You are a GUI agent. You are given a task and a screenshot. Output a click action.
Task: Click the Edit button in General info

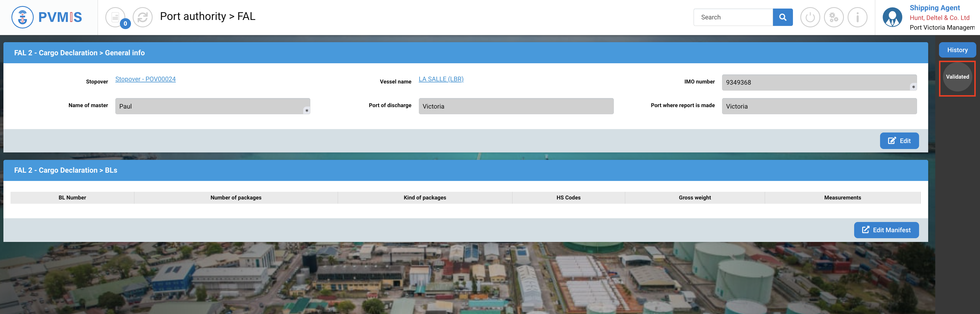[x=899, y=141]
